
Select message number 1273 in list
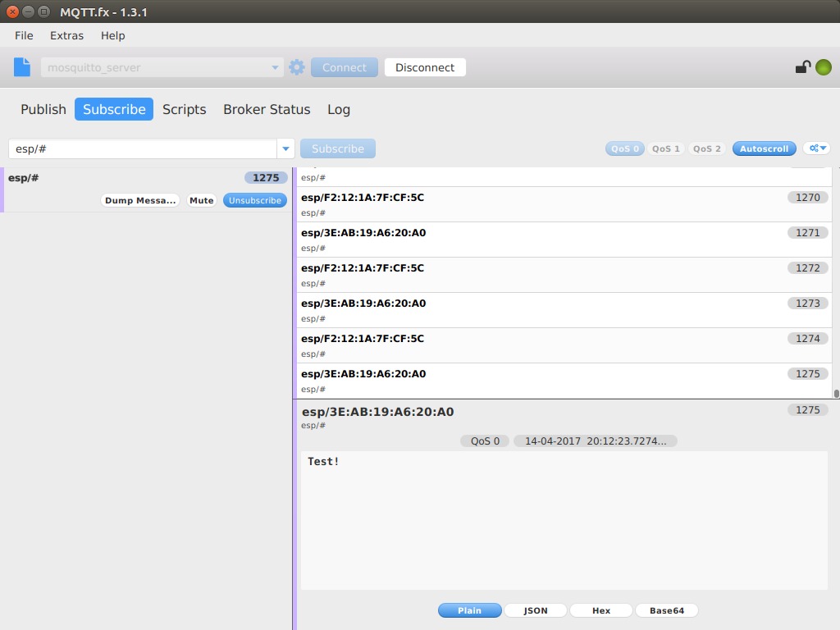tap(563, 310)
